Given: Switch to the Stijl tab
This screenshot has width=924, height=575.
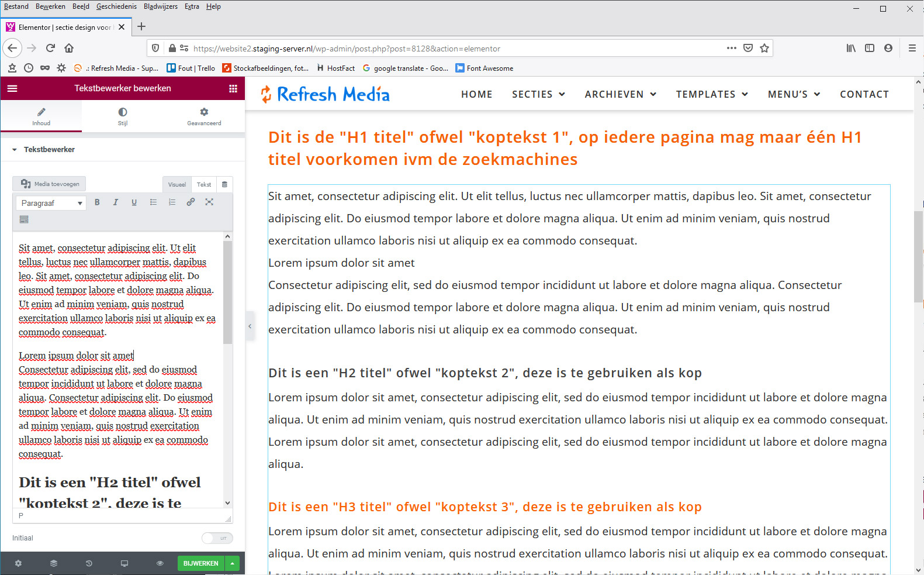Looking at the screenshot, I should click(x=123, y=116).
